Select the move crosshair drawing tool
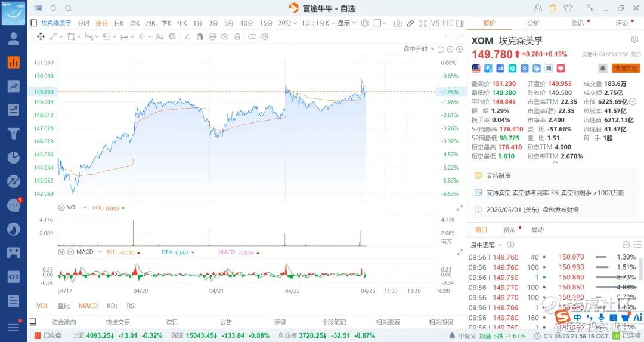644x342 pixels. point(41,36)
